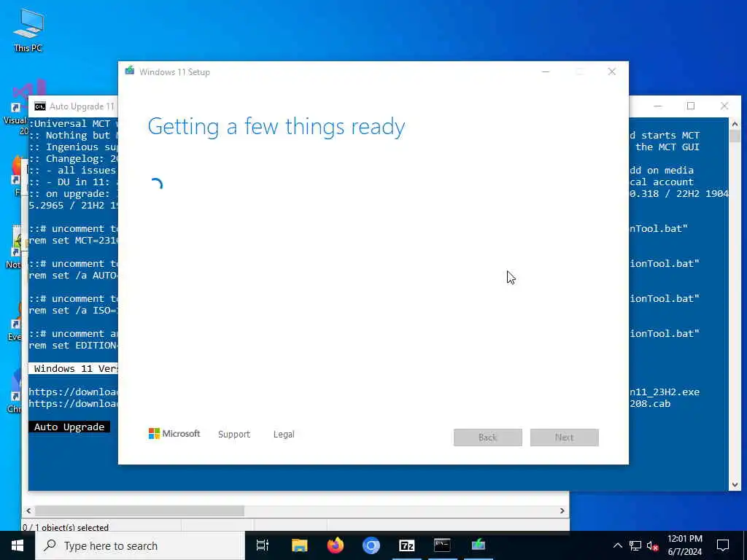Click console scrollbar down arrow
The image size is (747, 560).
[735, 485]
